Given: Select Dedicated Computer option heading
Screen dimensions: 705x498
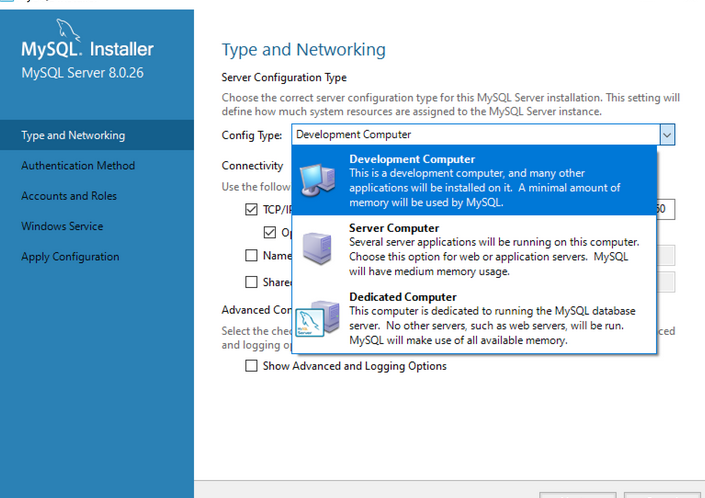Looking at the screenshot, I should [x=403, y=297].
